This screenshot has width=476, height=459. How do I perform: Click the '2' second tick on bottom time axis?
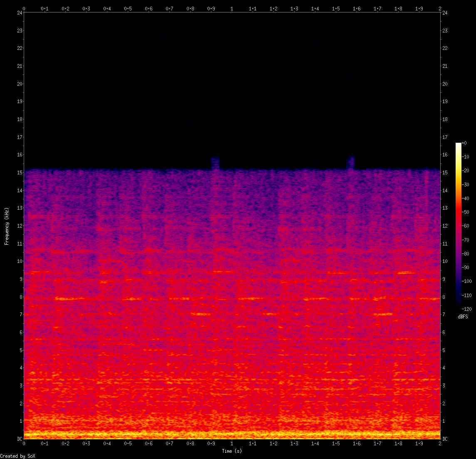click(x=440, y=444)
